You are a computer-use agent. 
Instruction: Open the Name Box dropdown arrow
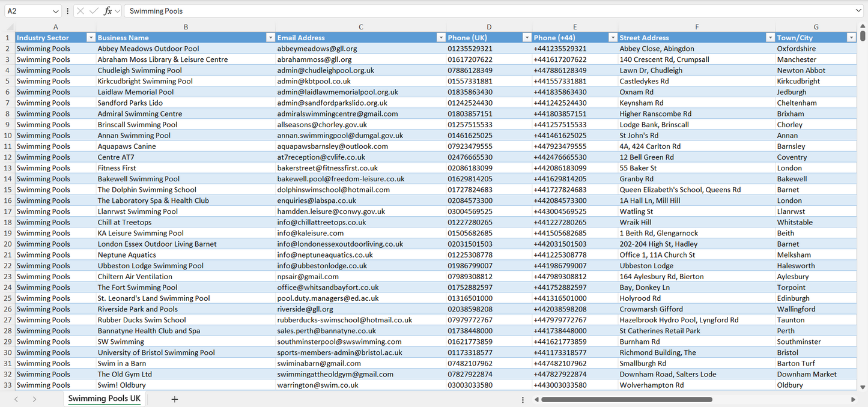[56, 11]
